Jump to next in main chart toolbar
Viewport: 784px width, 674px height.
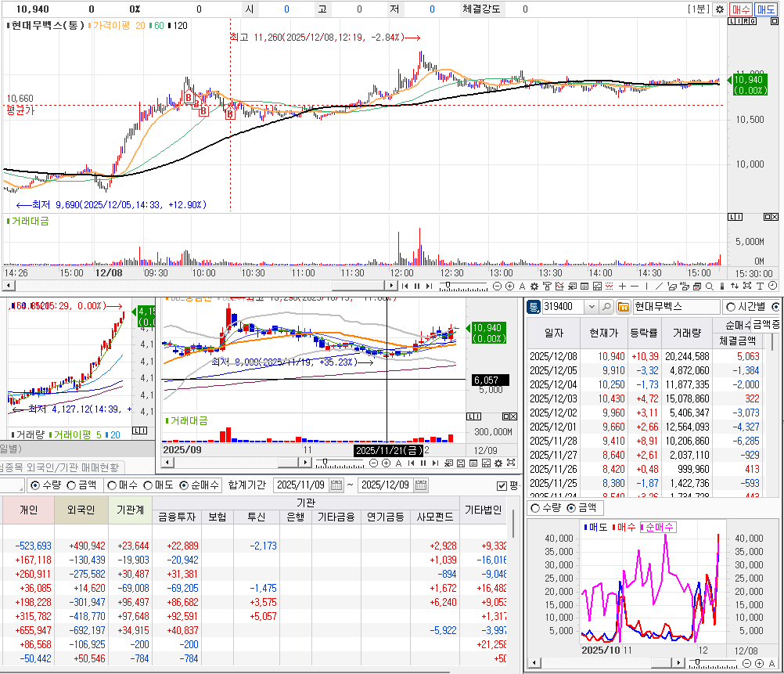[x=429, y=287]
